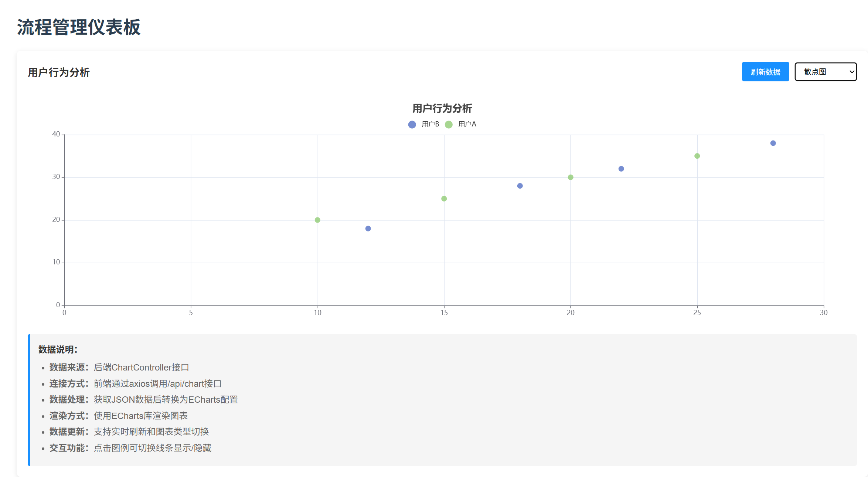Click the 交互功能 list item
Viewport: 868px width, 477px height.
click(x=130, y=448)
